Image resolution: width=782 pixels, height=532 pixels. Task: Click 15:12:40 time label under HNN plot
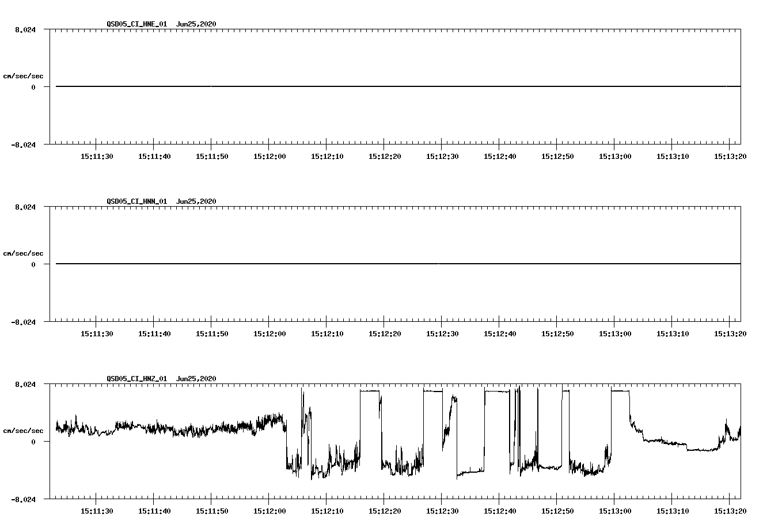(x=500, y=334)
